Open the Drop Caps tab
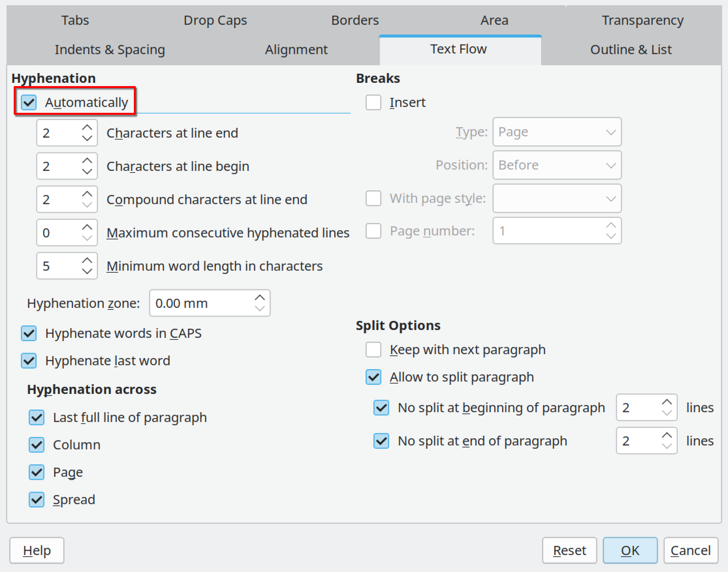Screen dimensions: 728x572 point(215,20)
